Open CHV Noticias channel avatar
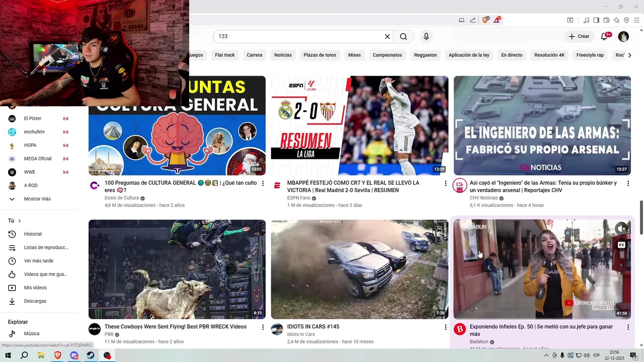Screen dimensions: 644x362 click(x=460, y=186)
